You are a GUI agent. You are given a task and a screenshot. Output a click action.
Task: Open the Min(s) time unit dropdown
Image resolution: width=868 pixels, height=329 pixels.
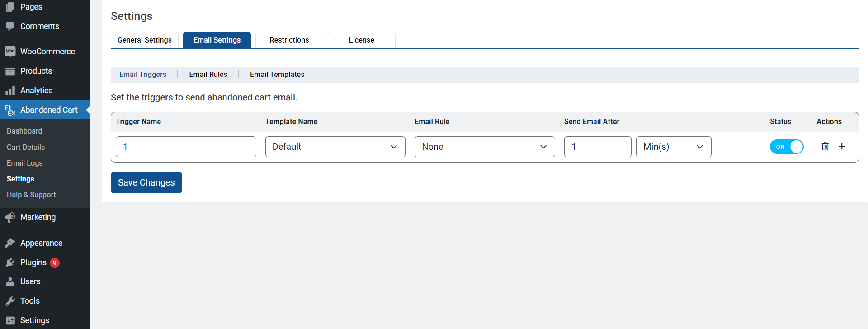point(674,147)
